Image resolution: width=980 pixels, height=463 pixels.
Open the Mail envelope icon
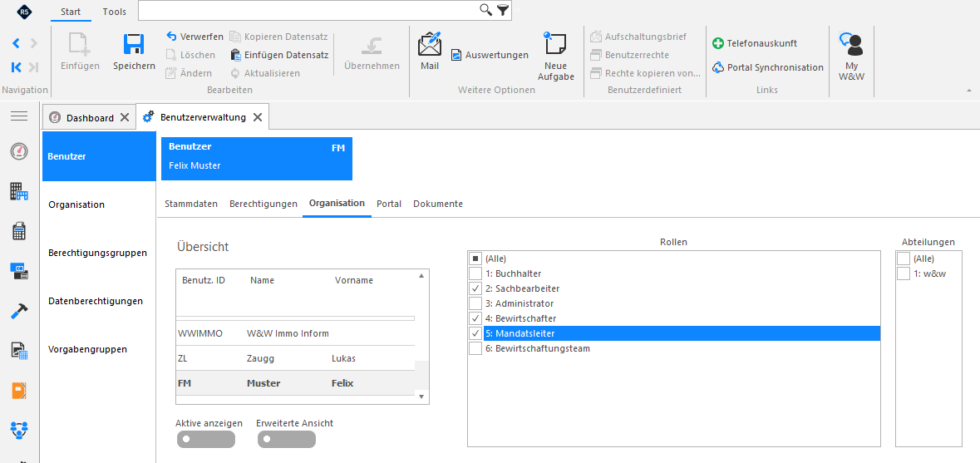click(430, 44)
